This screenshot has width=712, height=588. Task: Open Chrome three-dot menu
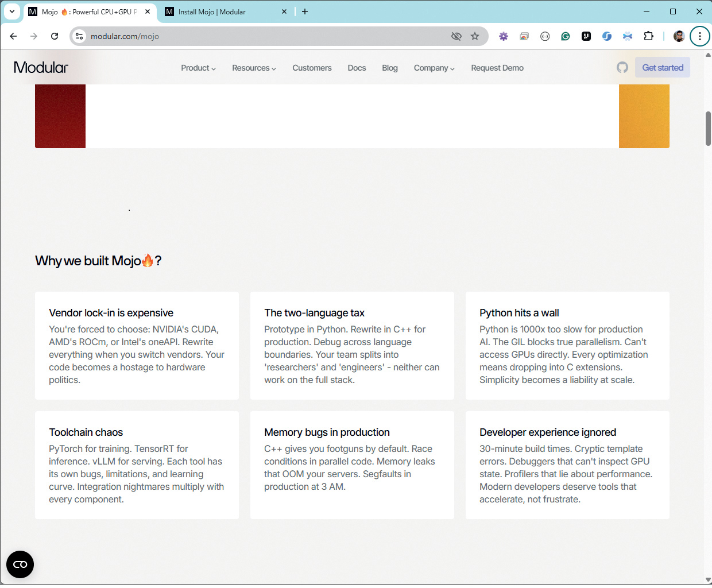pos(699,36)
